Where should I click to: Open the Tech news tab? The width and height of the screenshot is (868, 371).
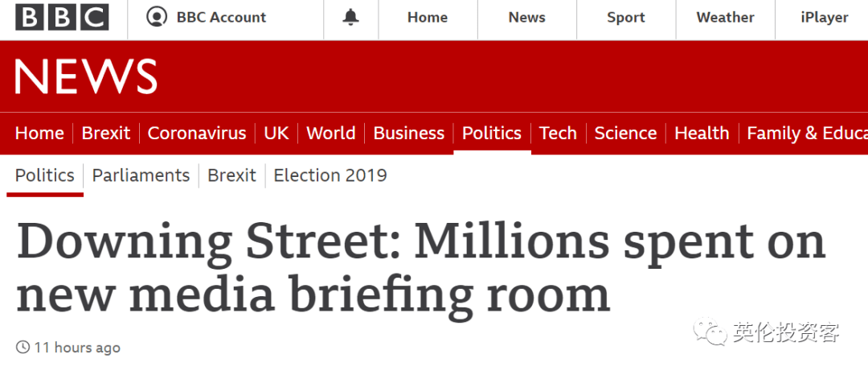[558, 133]
